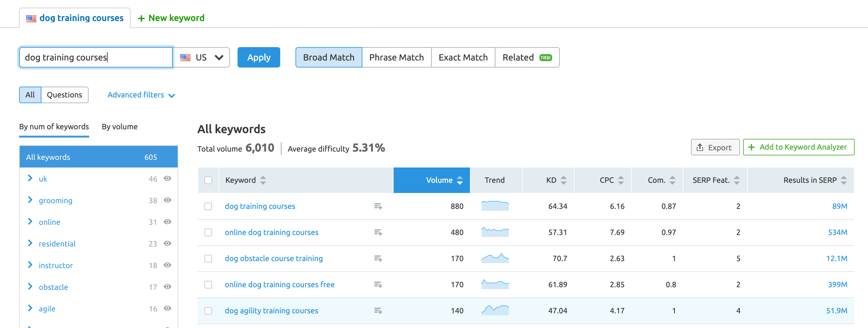Switch to the Phrase Match tab

coord(396,57)
